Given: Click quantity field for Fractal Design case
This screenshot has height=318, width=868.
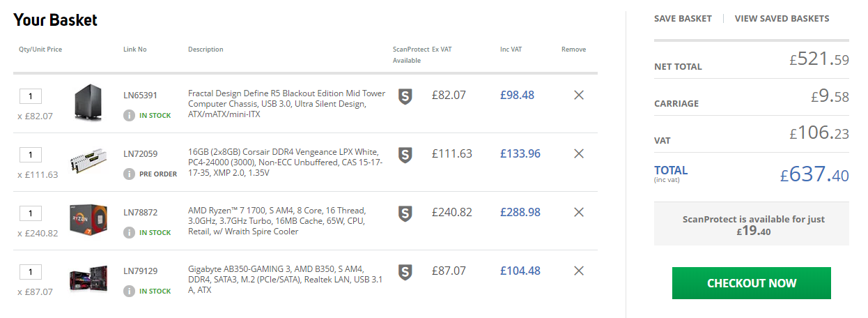Looking at the screenshot, I should click(31, 96).
